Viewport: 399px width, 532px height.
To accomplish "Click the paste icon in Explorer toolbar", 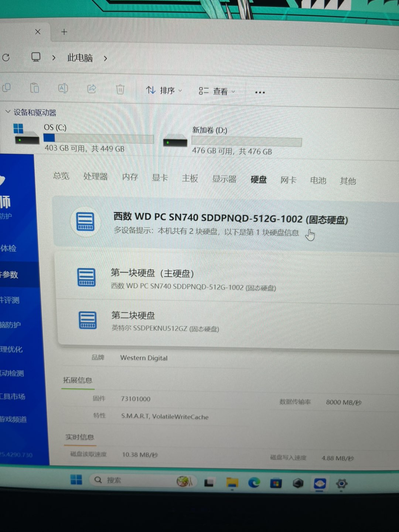I will tap(34, 88).
